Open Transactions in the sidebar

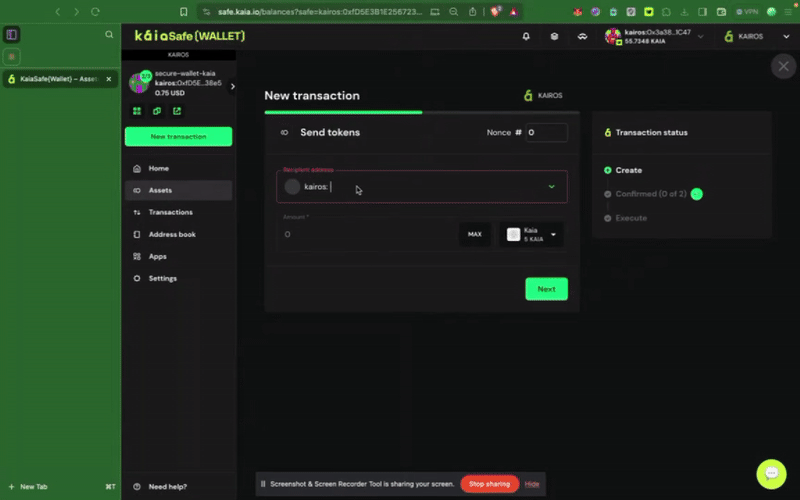(178, 212)
